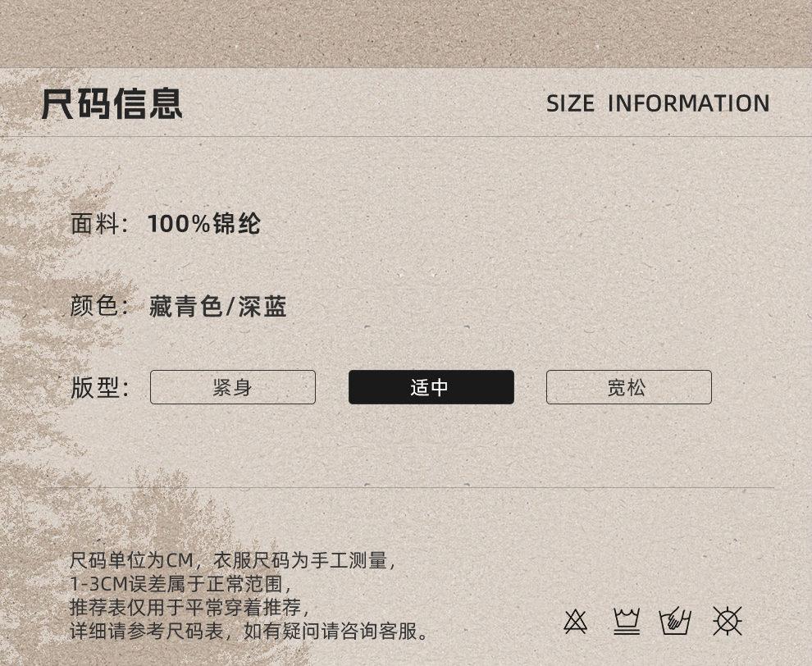Click the hand wash care icon

[675, 621]
